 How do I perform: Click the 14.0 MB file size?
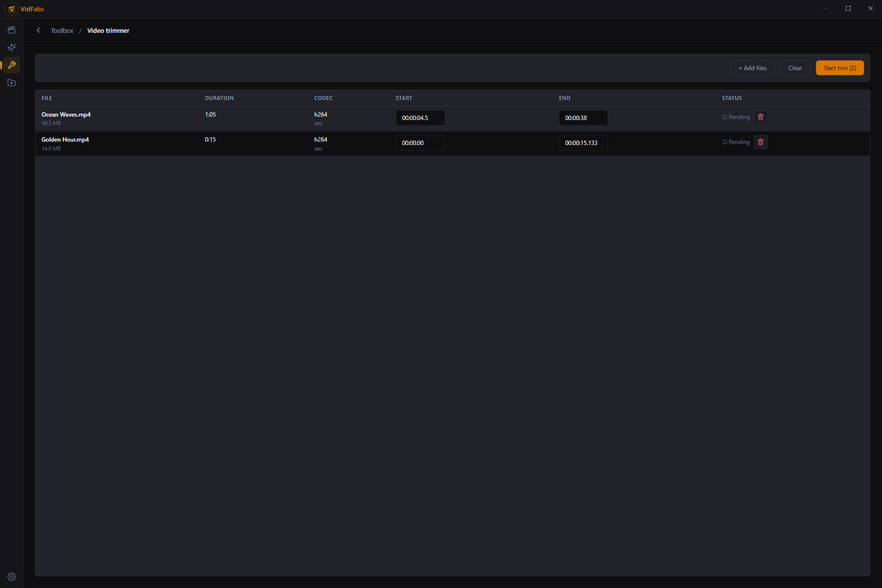coord(51,148)
